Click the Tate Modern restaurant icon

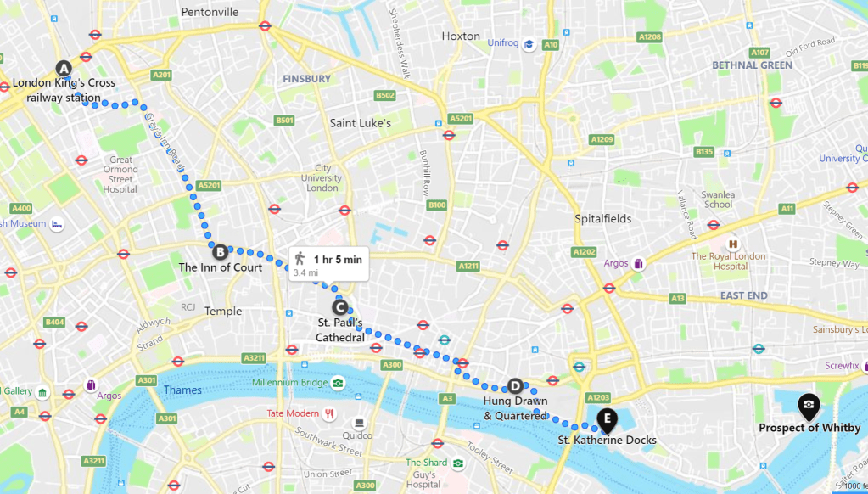pyautogui.click(x=330, y=413)
